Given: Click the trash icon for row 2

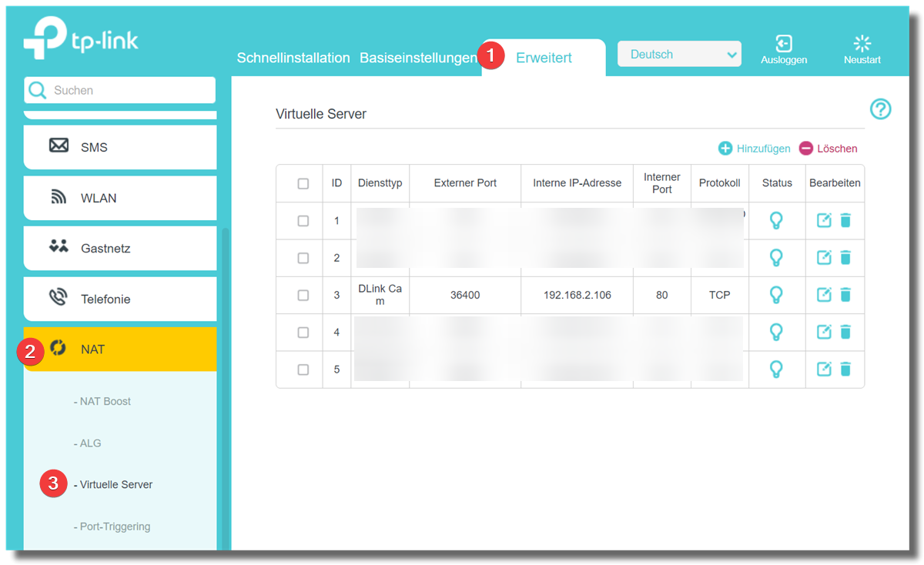Looking at the screenshot, I should [845, 258].
